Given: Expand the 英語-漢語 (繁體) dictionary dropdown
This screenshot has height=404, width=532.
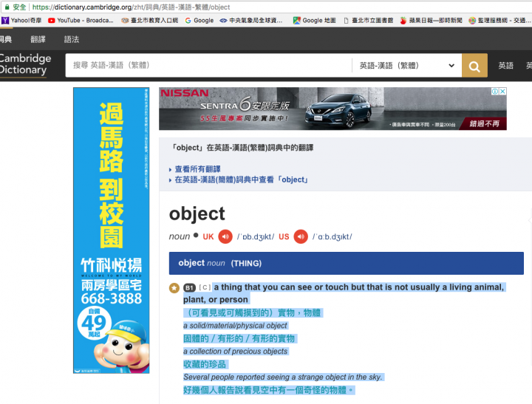Looking at the screenshot, I should click(x=407, y=66).
